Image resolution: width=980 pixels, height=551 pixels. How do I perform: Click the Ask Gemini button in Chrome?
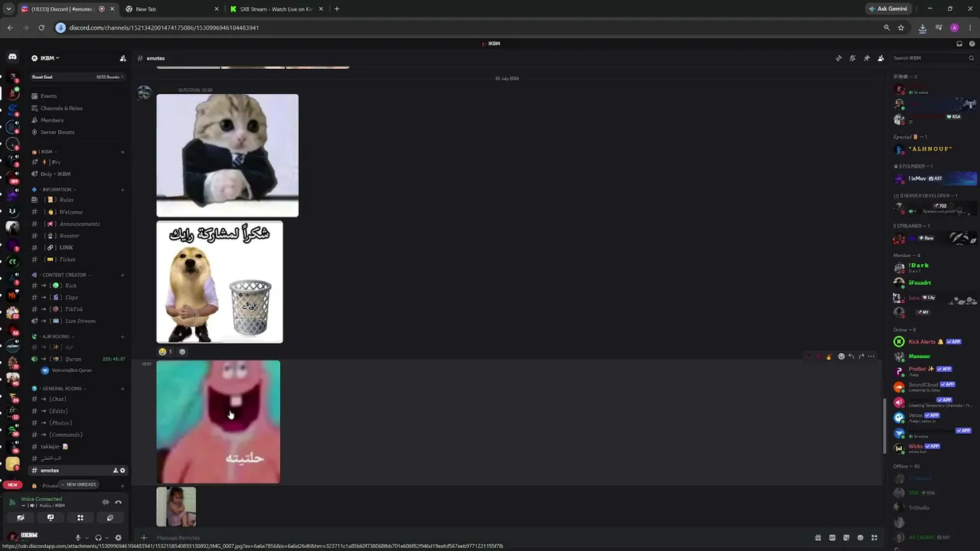[x=887, y=9]
